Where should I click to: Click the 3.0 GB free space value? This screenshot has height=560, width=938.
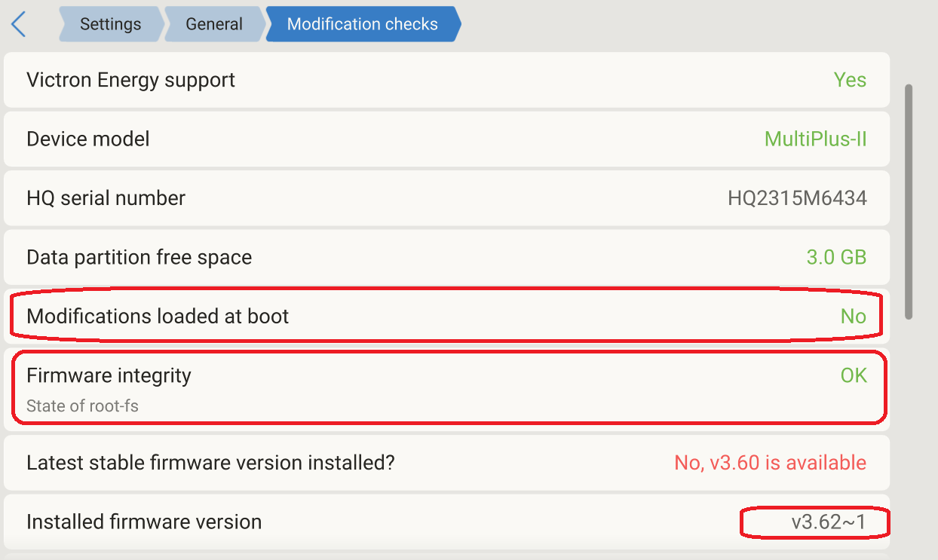coord(836,257)
